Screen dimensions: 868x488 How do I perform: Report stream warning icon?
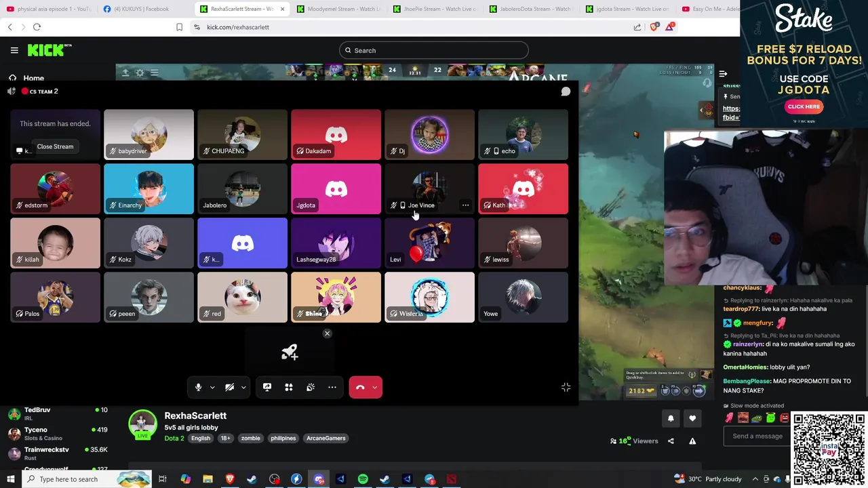(692, 441)
